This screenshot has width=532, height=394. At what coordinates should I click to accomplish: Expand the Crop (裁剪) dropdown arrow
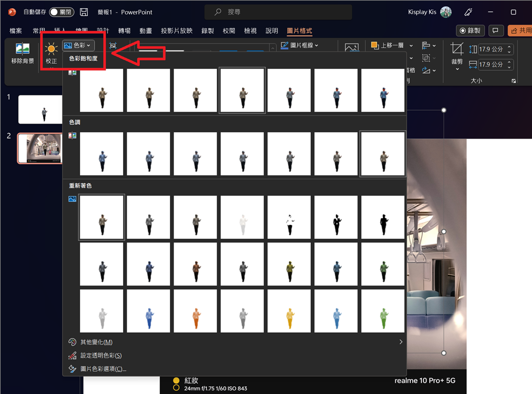pyautogui.click(x=457, y=69)
